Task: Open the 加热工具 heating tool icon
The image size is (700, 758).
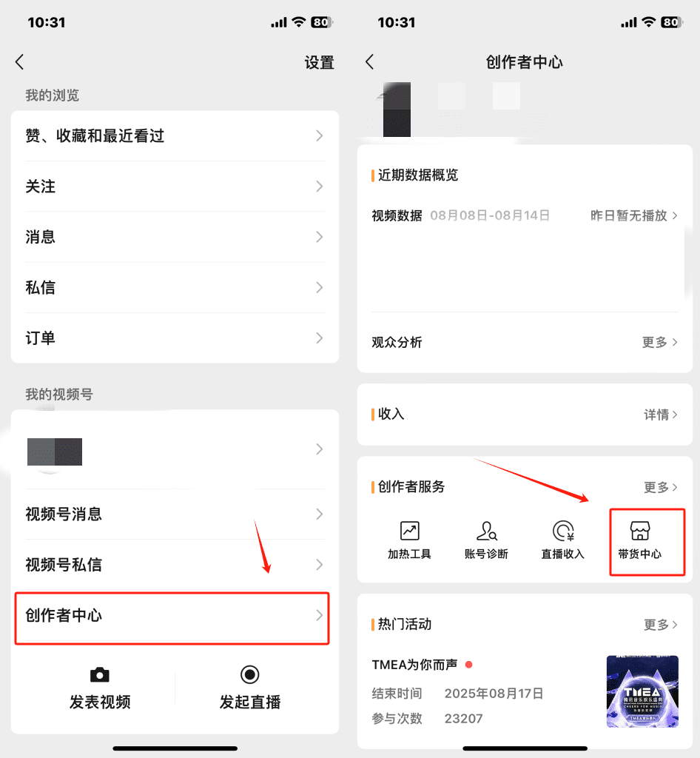Action: pos(409,531)
